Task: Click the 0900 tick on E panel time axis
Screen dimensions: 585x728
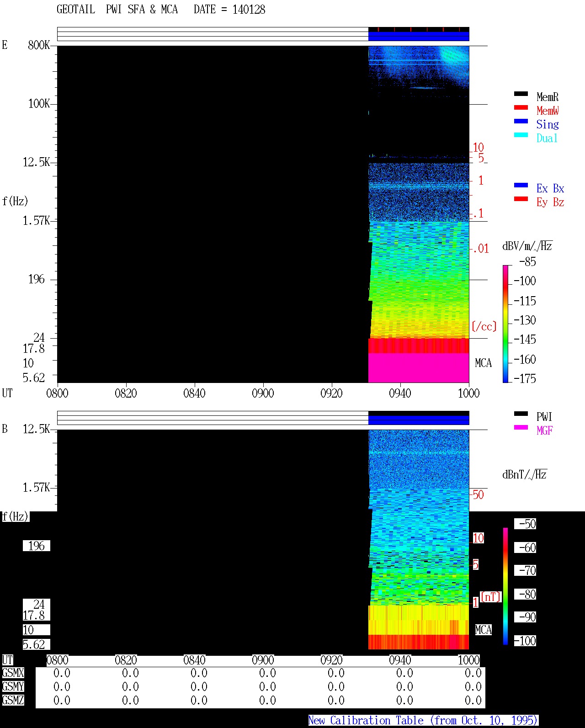Action: pyautogui.click(x=263, y=393)
